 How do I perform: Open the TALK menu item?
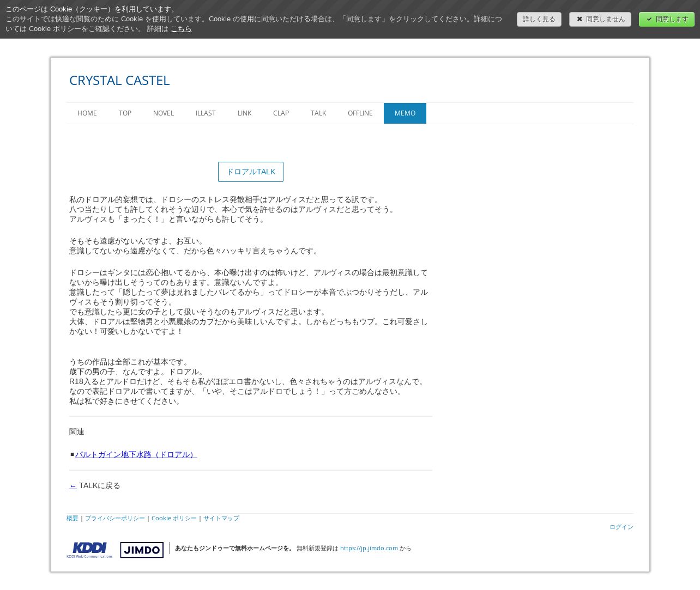(318, 113)
